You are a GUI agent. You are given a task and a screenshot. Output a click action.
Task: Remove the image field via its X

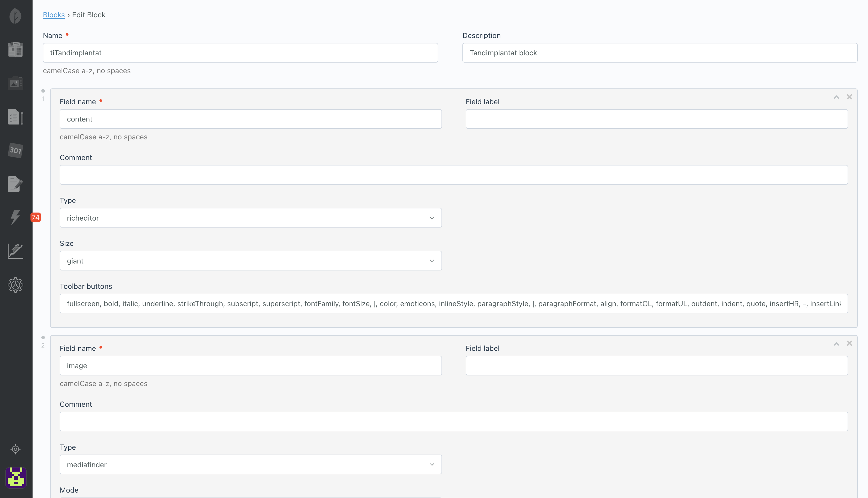point(849,343)
